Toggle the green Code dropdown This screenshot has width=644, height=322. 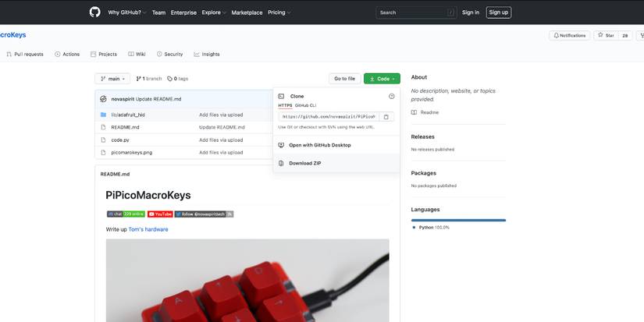[382, 79]
